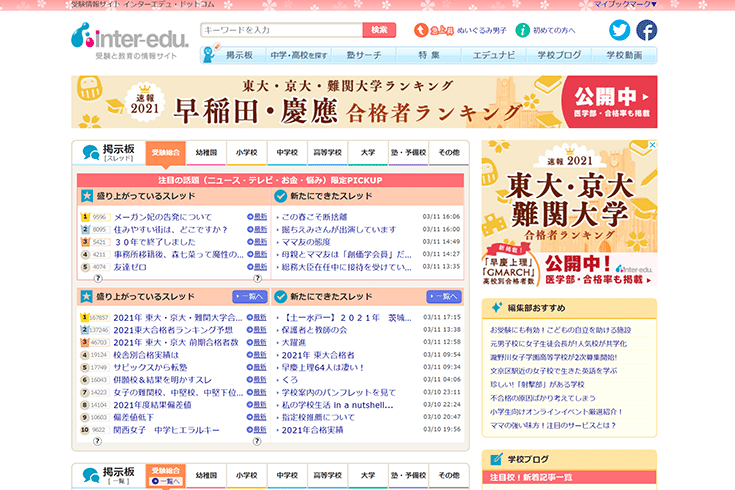Click the help icon under 友達ゼロ row

98,279
